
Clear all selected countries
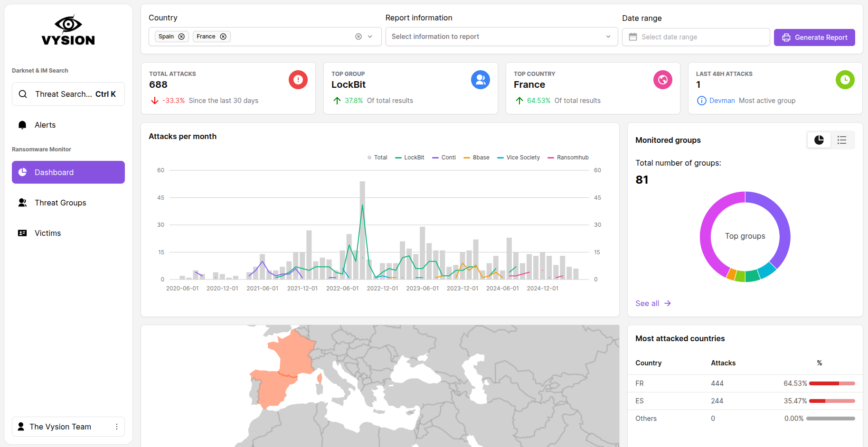tap(359, 37)
